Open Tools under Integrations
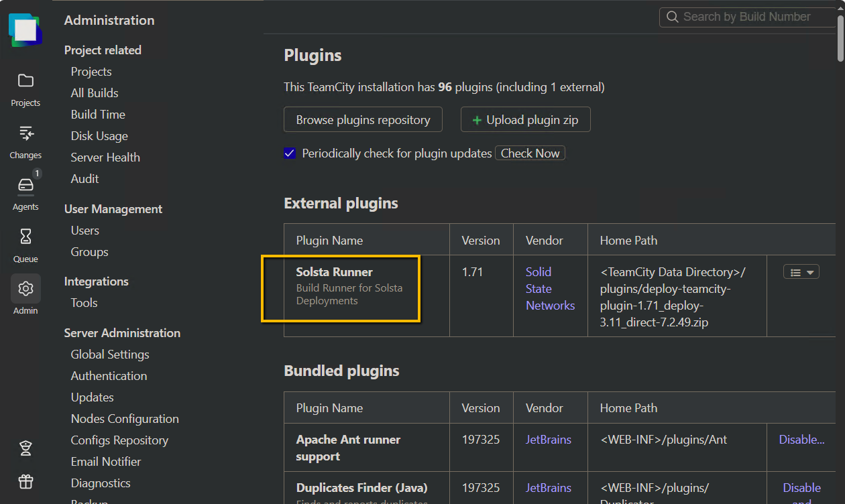Image resolution: width=845 pixels, height=504 pixels. click(84, 303)
